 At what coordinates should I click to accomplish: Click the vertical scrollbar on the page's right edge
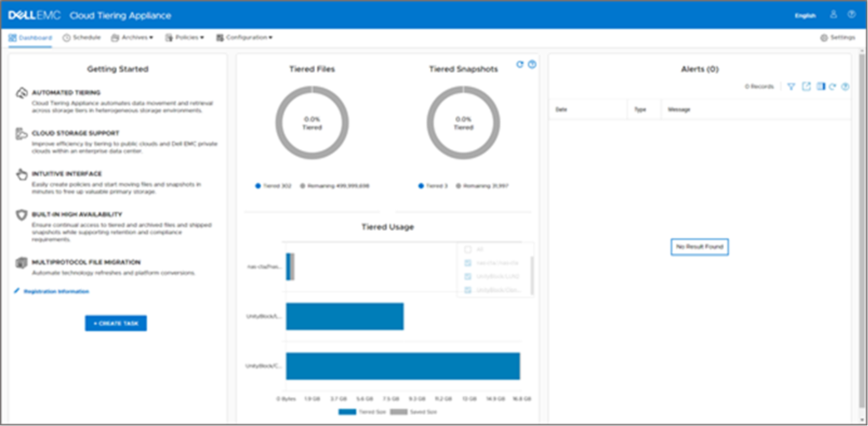[862, 230]
